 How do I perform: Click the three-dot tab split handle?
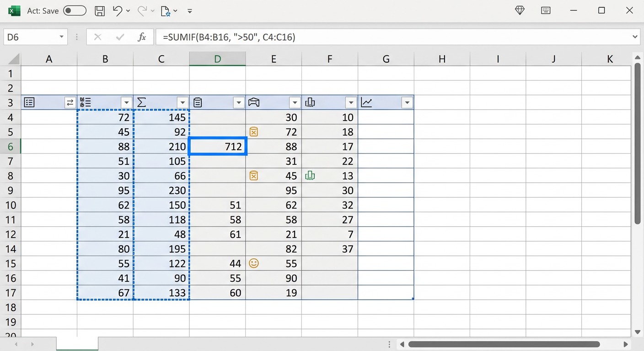(389, 344)
